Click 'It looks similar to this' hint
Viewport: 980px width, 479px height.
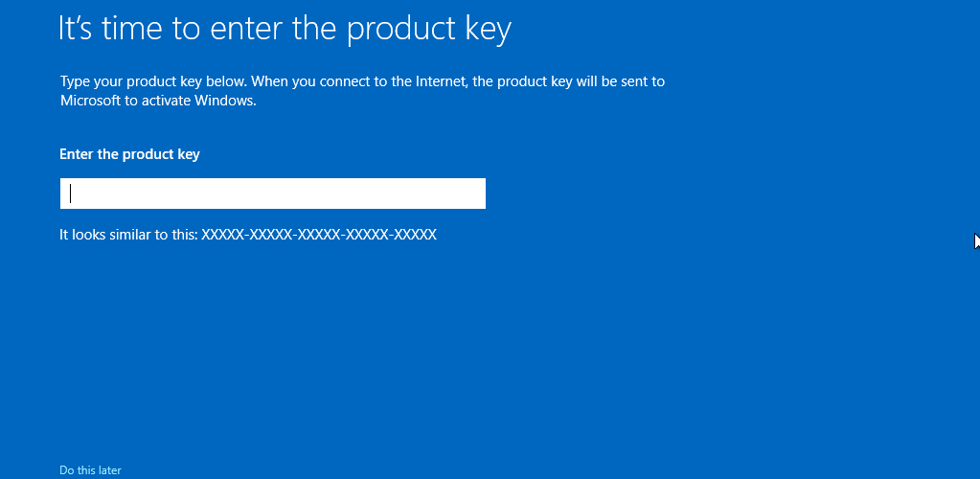coord(128,235)
